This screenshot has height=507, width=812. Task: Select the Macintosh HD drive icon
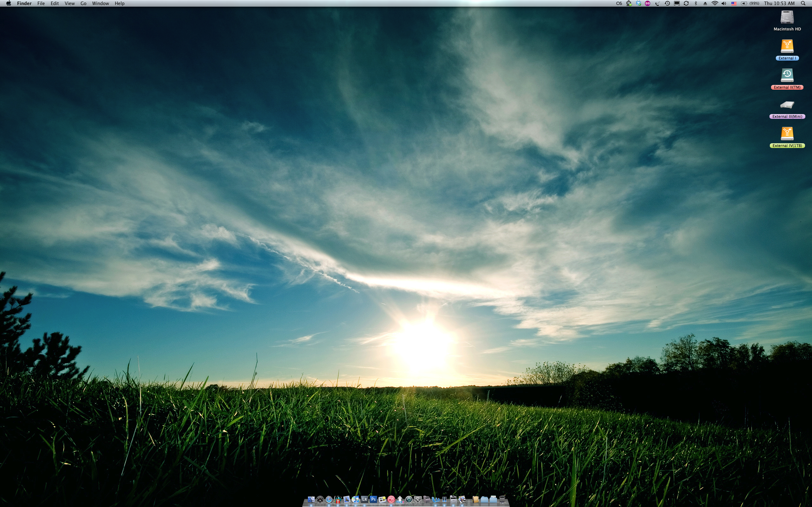[787, 18]
